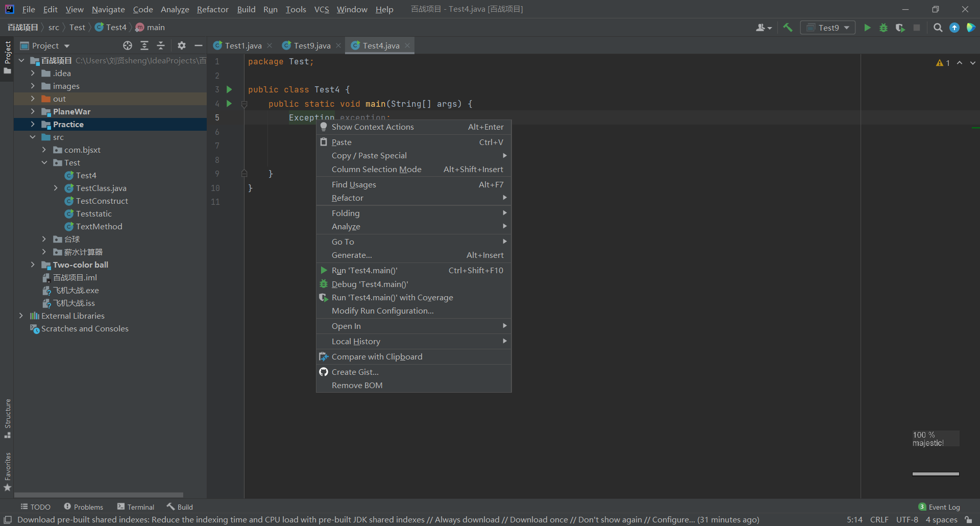Start debugging with the bug icon
This screenshot has height=526, width=980.
click(x=884, y=28)
